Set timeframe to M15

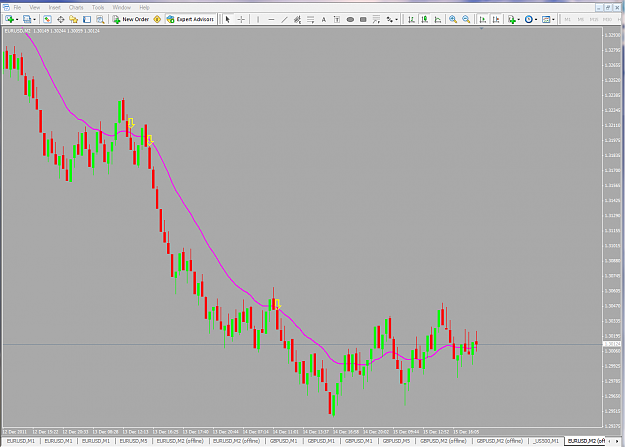point(594,19)
